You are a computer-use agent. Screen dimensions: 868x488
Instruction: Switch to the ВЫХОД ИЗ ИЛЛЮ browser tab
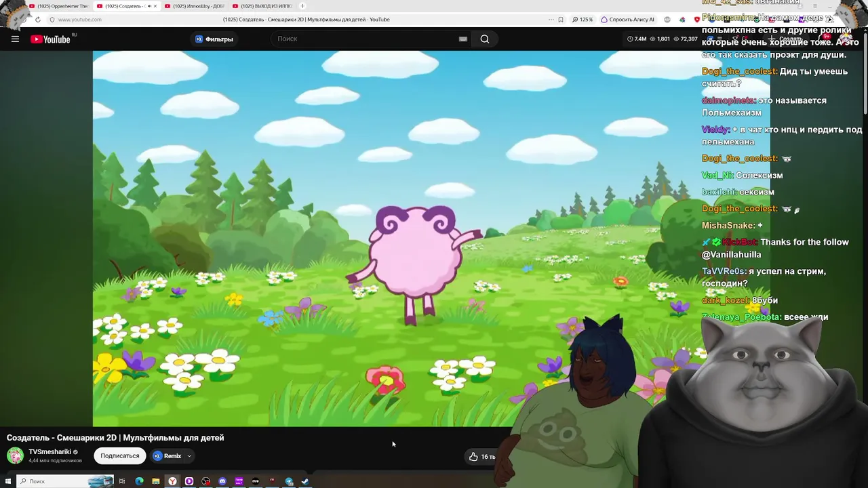[x=262, y=6]
